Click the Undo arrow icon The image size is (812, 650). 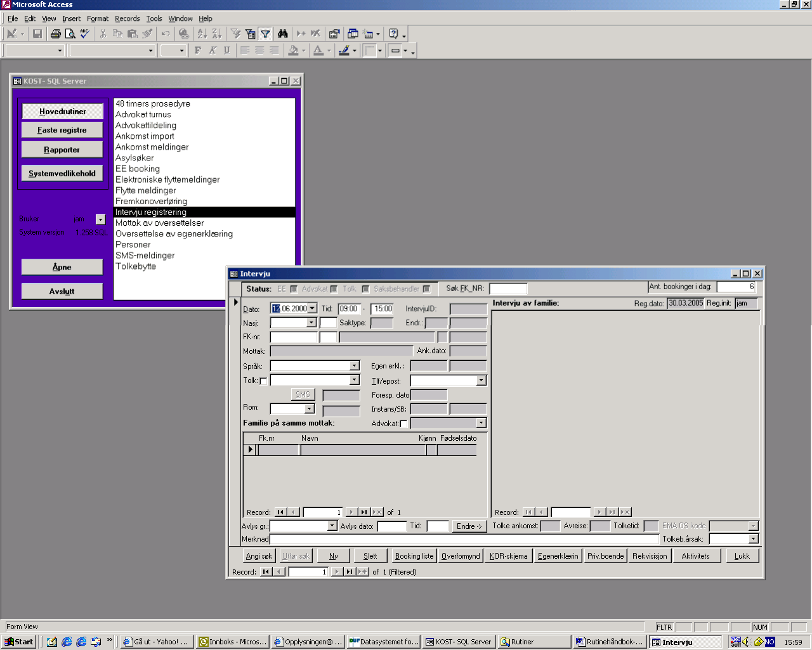point(166,34)
